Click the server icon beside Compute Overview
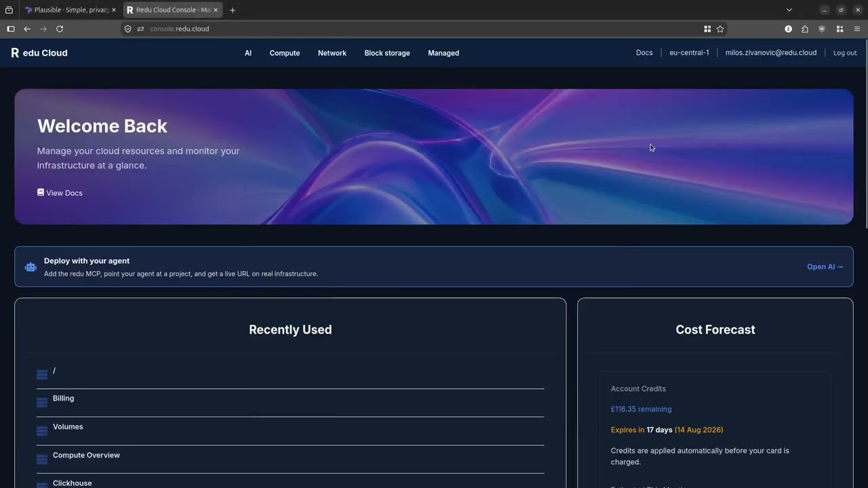Screen dimensions: 868x488 click(x=42, y=460)
